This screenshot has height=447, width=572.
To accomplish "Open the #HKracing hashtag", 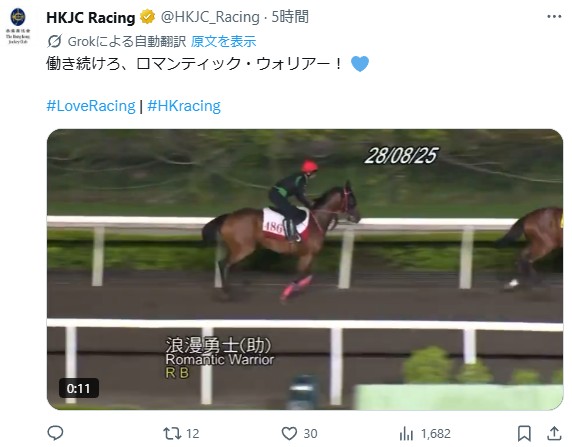I will (184, 106).
